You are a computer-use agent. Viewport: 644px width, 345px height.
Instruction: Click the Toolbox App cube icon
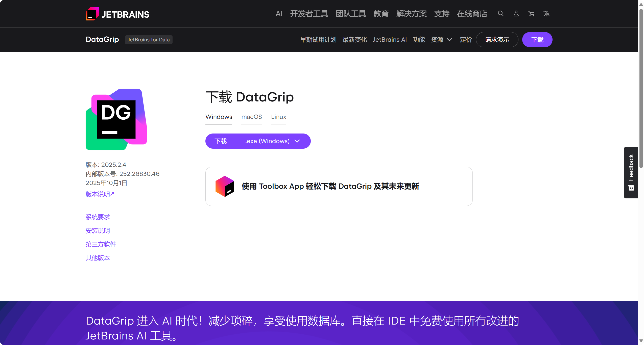pyautogui.click(x=225, y=186)
